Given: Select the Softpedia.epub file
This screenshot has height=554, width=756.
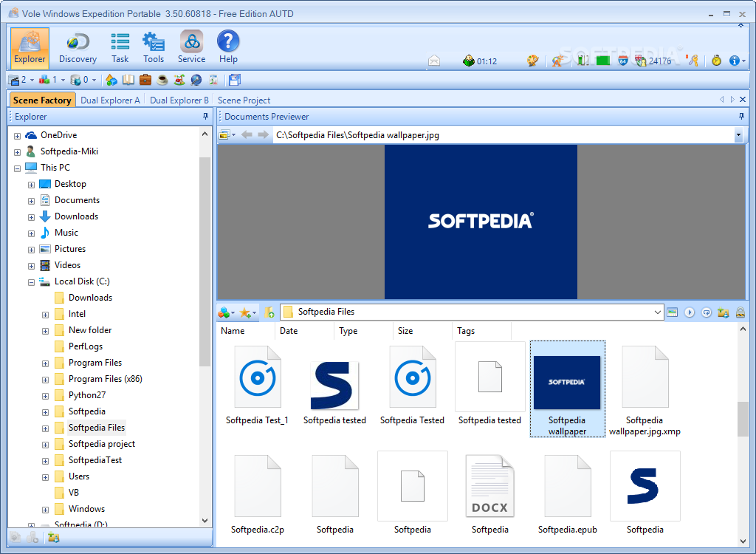Looking at the screenshot, I should [568, 494].
